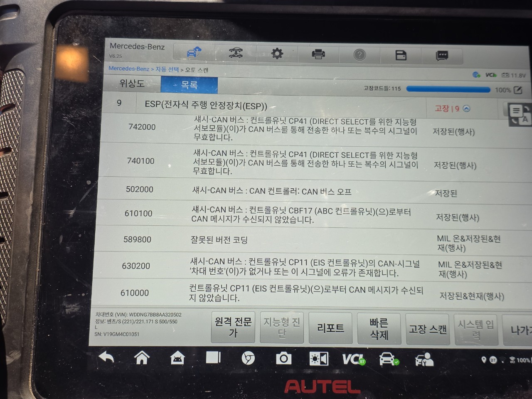Tap the 리포트 button
This screenshot has height=399, width=532.
(330, 328)
